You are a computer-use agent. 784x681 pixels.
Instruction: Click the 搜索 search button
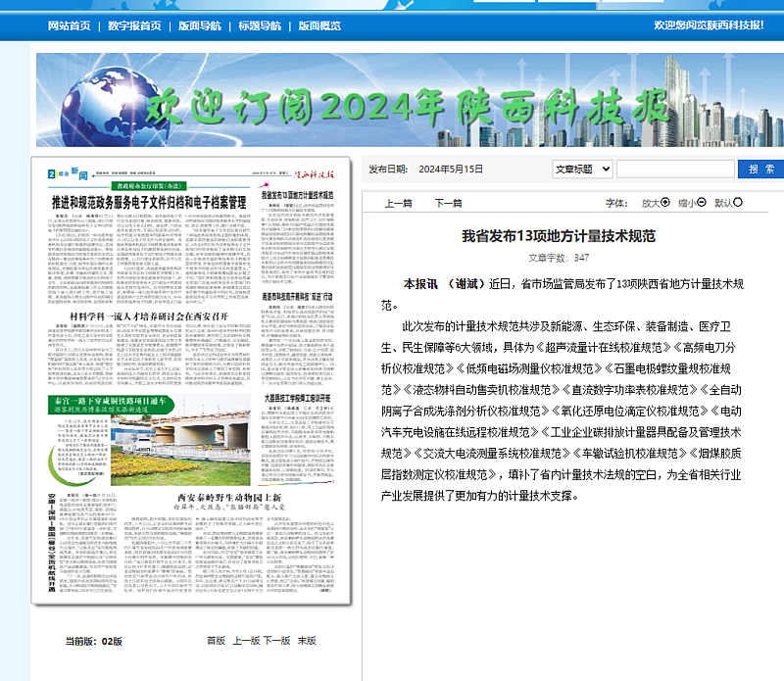point(761,169)
